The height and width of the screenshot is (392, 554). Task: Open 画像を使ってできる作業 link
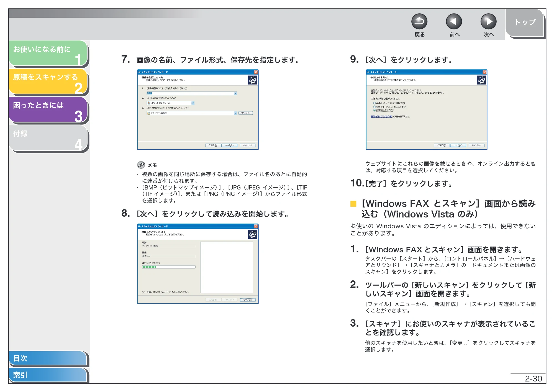coord(381,117)
